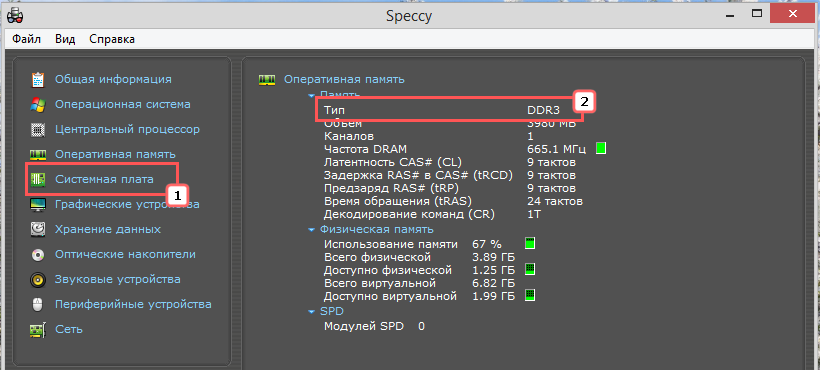Viewport: 820px width, 370px height.
Task: Open Системная плата section
Action: [x=105, y=179]
